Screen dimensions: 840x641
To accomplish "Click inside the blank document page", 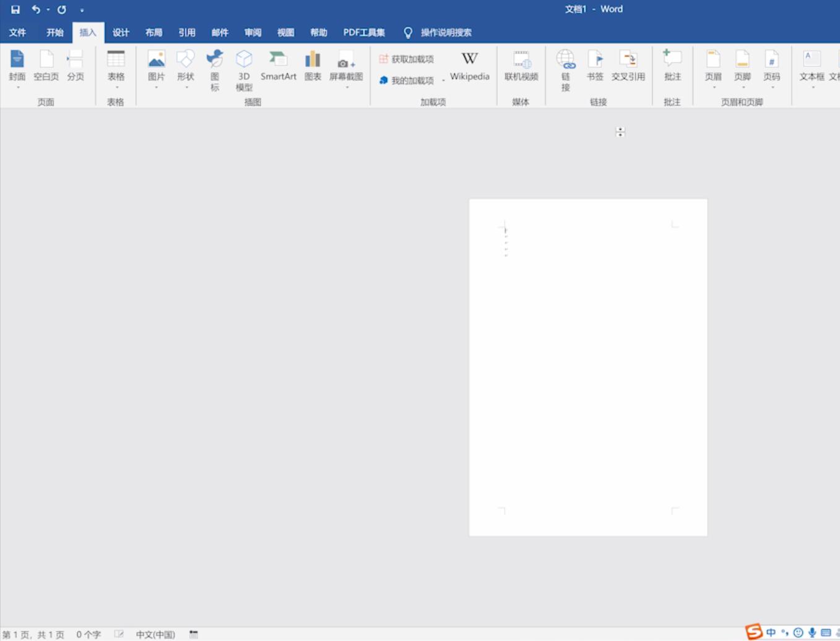I will [x=588, y=368].
